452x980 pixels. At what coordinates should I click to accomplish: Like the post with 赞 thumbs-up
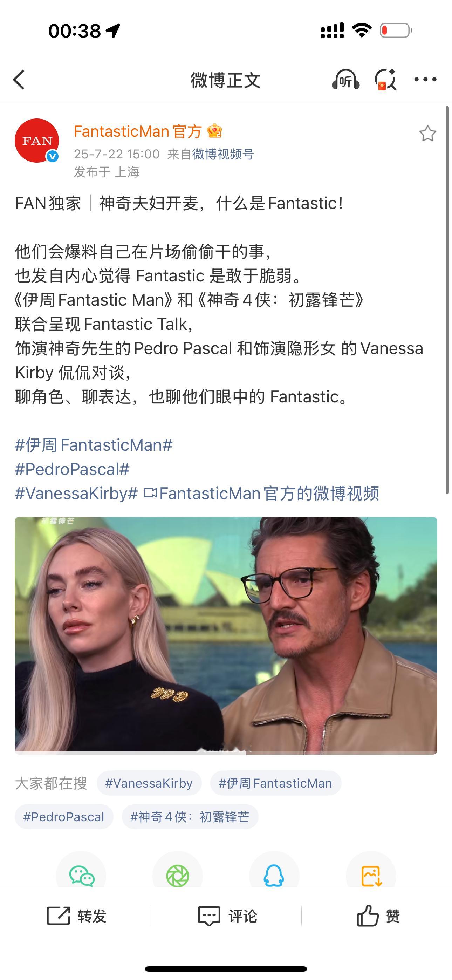378,916
